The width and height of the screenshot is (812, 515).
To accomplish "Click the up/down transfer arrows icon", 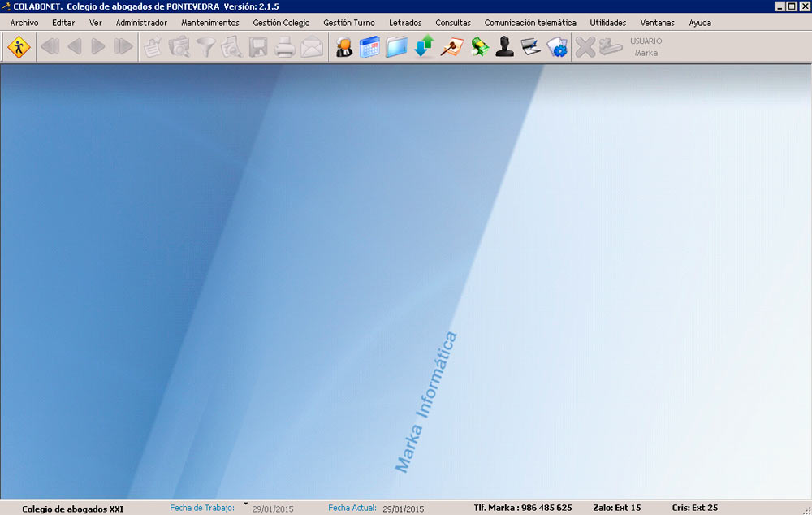I will 424,48.
